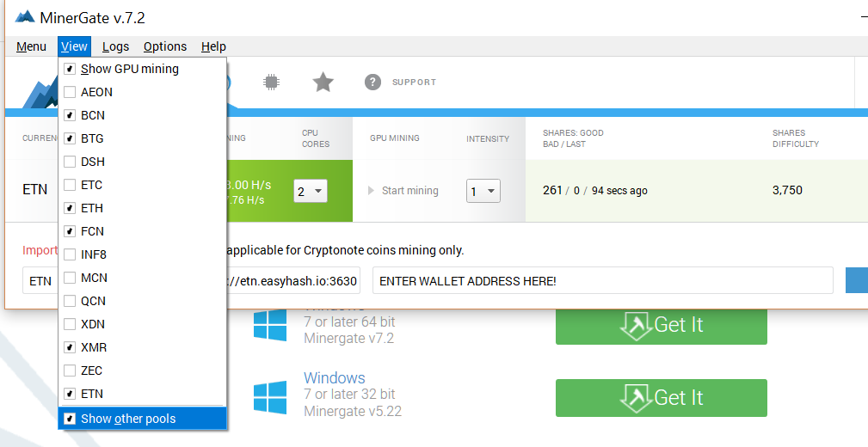Click the blue button beside wallet address field
This screenshot has height=447, width=868.
click(857, 280)
